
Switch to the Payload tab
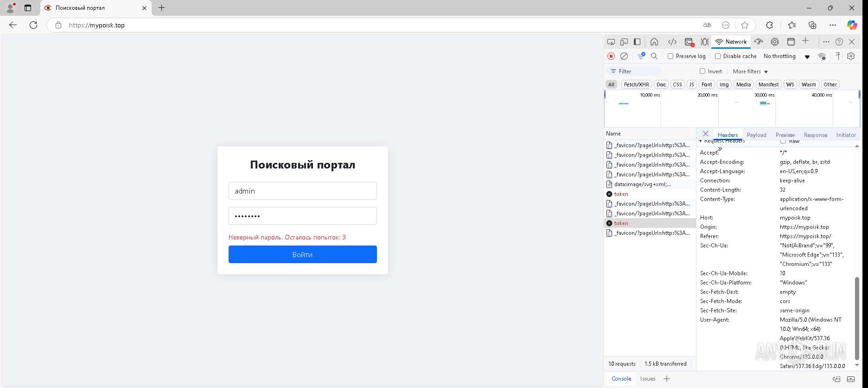(756, 135)
